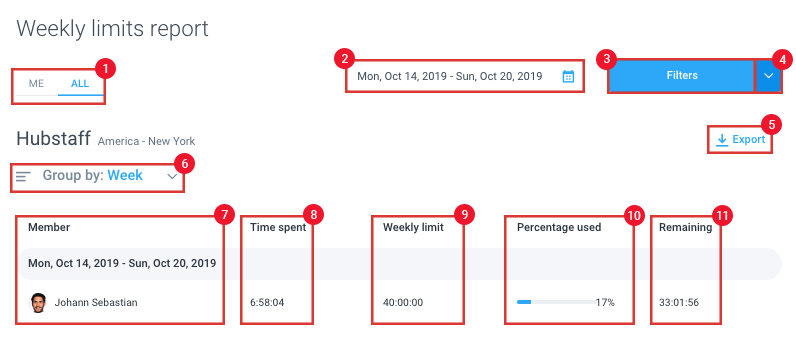Click the Export link
The image size is (796, 360).
[740, 140]
